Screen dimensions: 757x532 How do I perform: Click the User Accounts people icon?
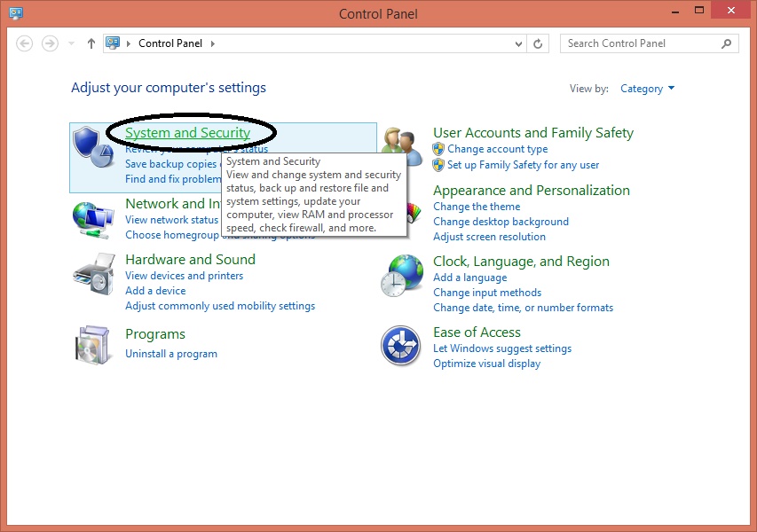coord(402,145)
